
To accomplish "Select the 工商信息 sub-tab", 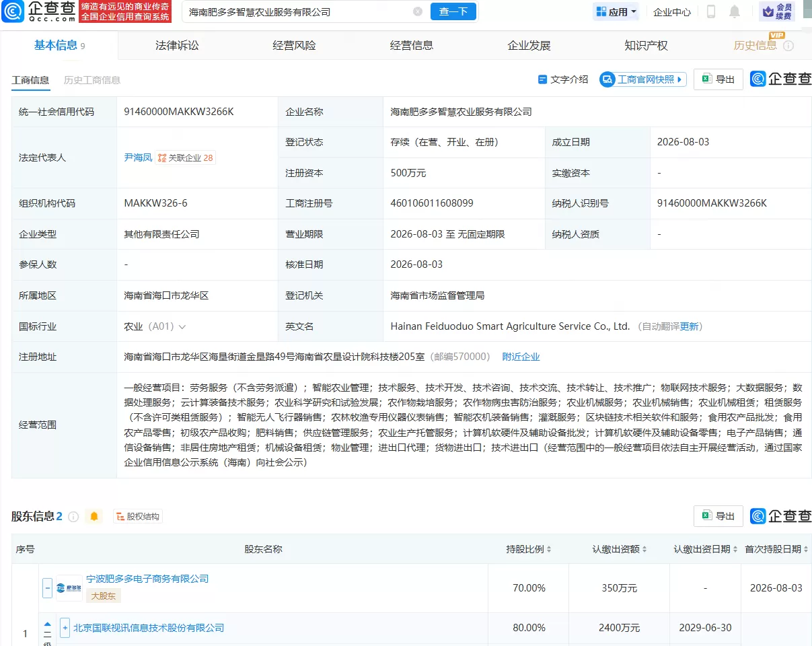I will (30, 80).
